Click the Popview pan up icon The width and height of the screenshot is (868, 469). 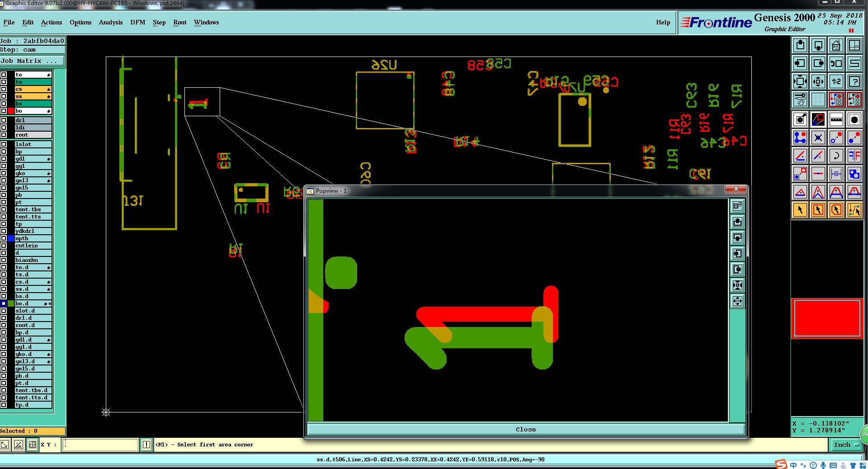tap(737, 222)
